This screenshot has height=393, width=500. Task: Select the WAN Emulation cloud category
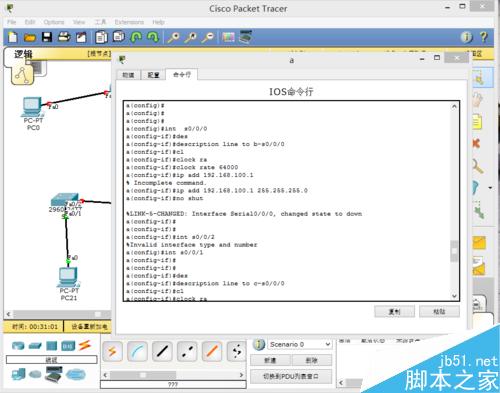point(35,375)
